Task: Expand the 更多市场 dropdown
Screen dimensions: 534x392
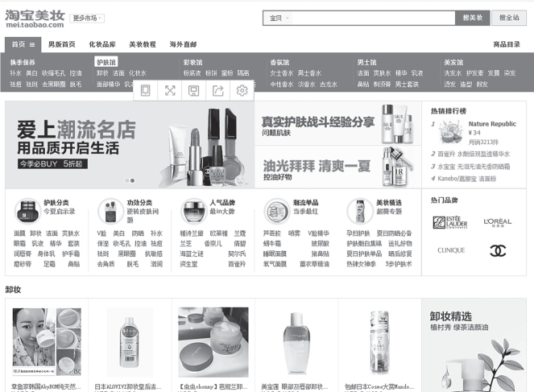Action: [87, 18]
